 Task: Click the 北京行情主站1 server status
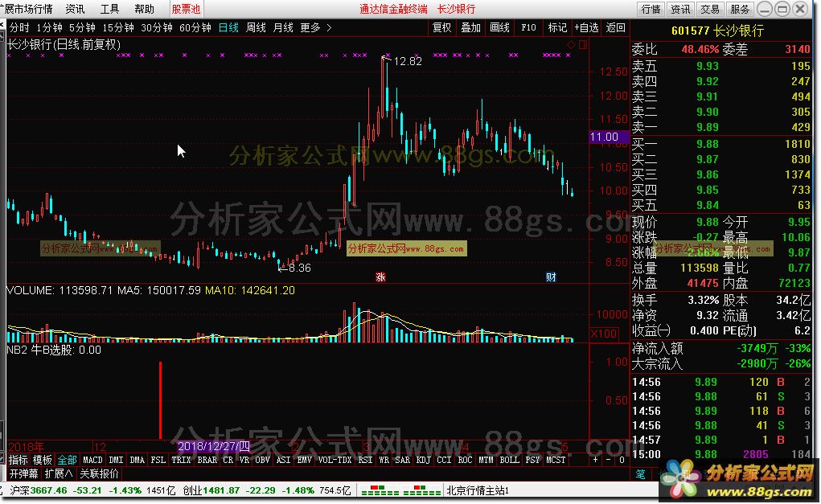pyautogui.click(x=478, y=490)
